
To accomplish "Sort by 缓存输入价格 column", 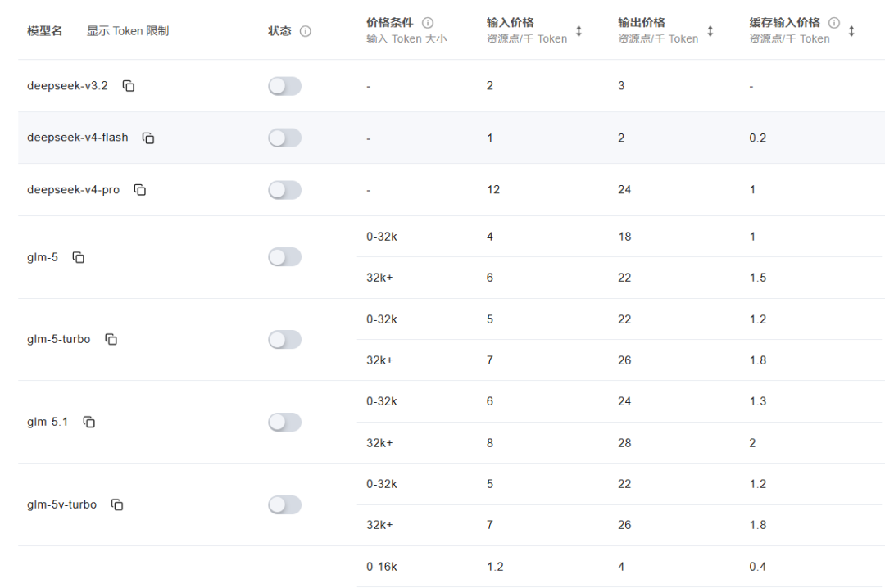I will [x=851, y=31].
